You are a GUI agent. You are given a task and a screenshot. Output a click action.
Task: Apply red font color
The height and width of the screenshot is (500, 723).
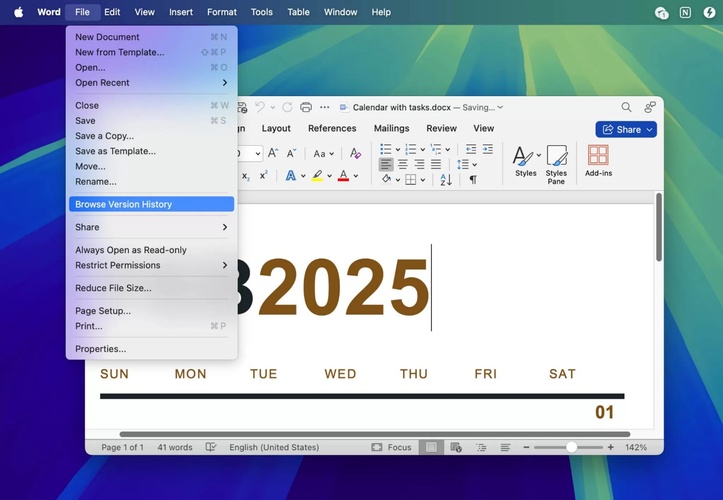[343, 176]
